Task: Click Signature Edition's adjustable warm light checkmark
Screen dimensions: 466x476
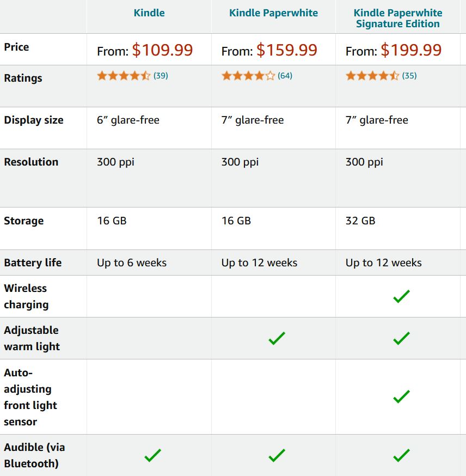Action: [401, 338]
